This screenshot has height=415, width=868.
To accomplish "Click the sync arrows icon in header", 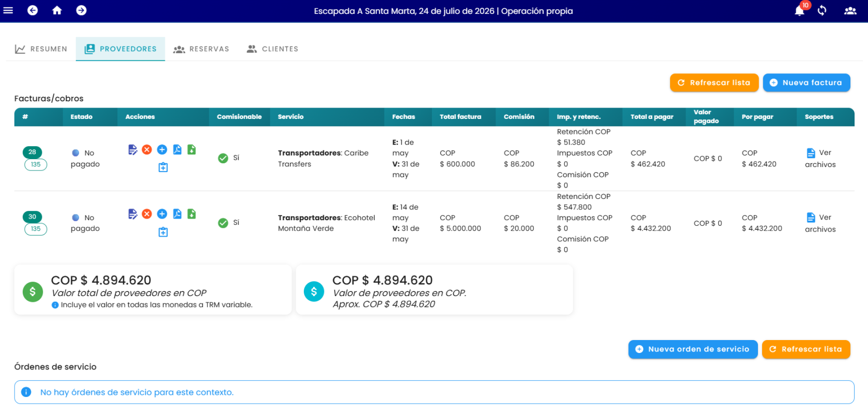I will (822, 11).
